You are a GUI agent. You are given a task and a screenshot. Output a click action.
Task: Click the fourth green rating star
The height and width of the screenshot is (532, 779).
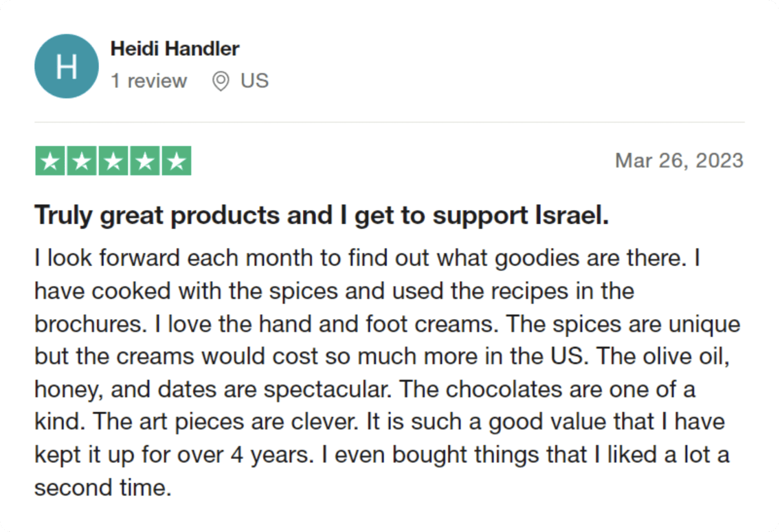145,161
